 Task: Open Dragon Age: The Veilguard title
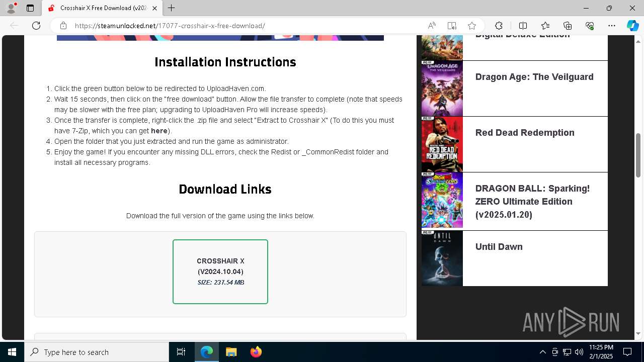pyautogui.click(x=534, y=77)
